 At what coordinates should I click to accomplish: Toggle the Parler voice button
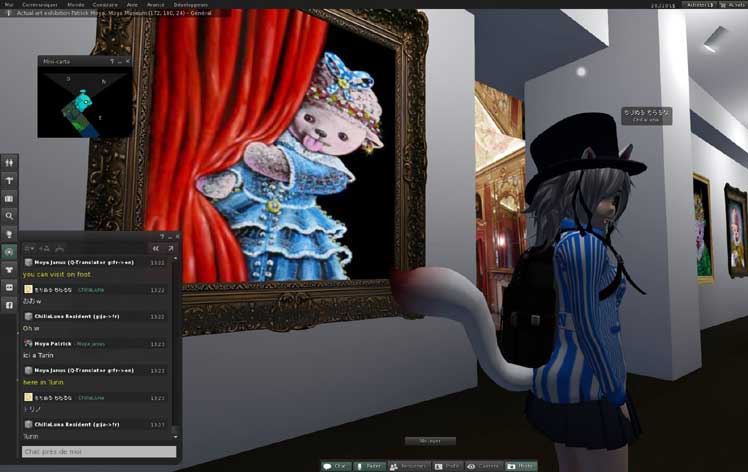pyautogui.click(x=370, y=466)
